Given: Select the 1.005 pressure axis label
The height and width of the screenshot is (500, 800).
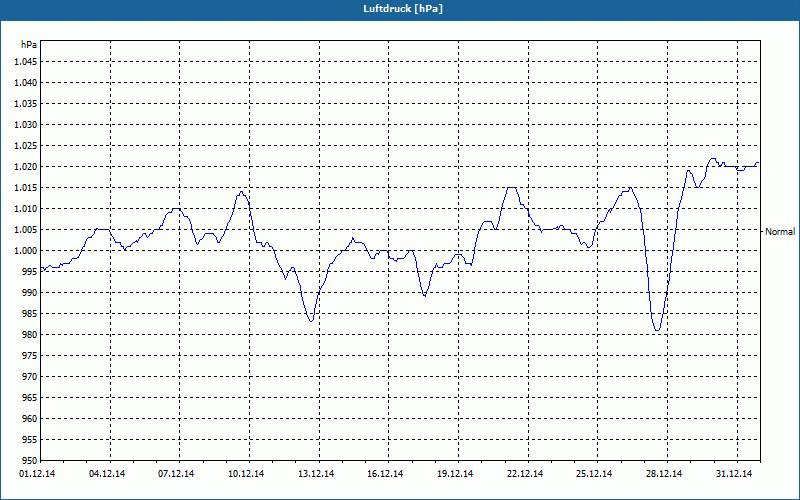Looking at the screenshot, I should click(26, 230).
